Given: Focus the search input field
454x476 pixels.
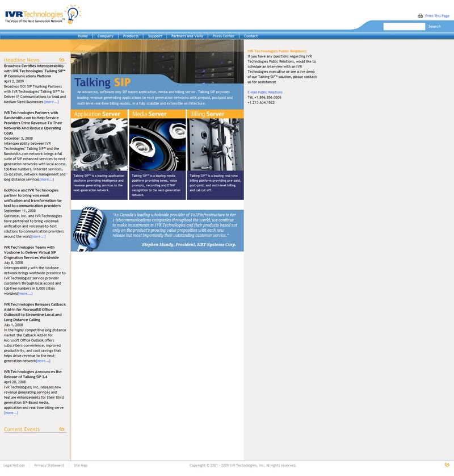Looking at the screenshot, I should (x=404, y=27).
